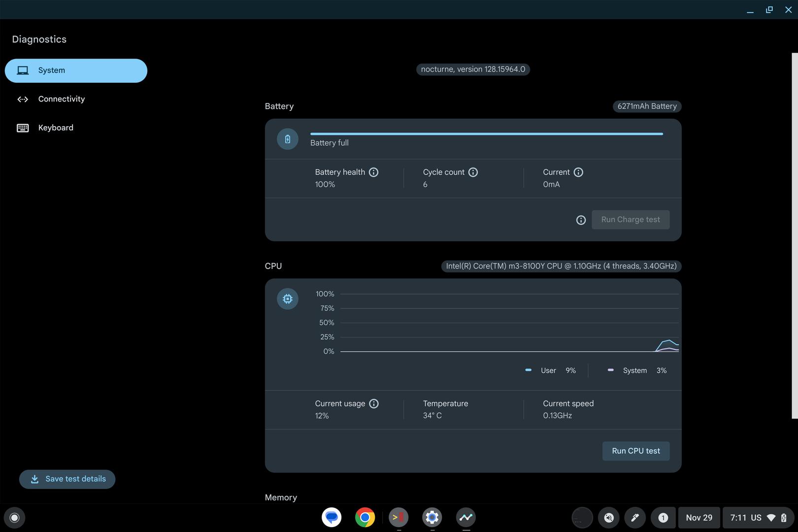
Task: Click the battery level progress bar
Action: [486, 133]
